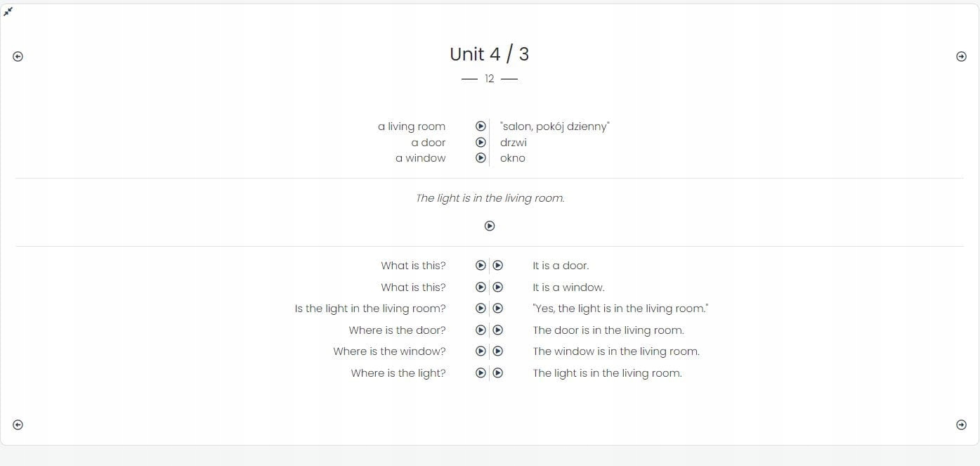The width and height of the screenshot is (980, 466).
Task: Play audio for "a door"
Action: point(481,143)
